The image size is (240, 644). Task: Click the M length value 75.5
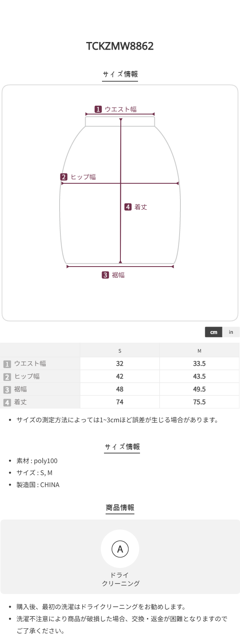click(199, 402)
